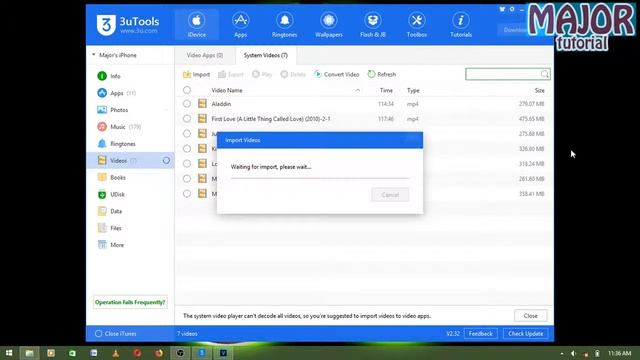Viewport: 640px width, 360px height.
Task: Click the Feedback button
Action: [480, 333]
